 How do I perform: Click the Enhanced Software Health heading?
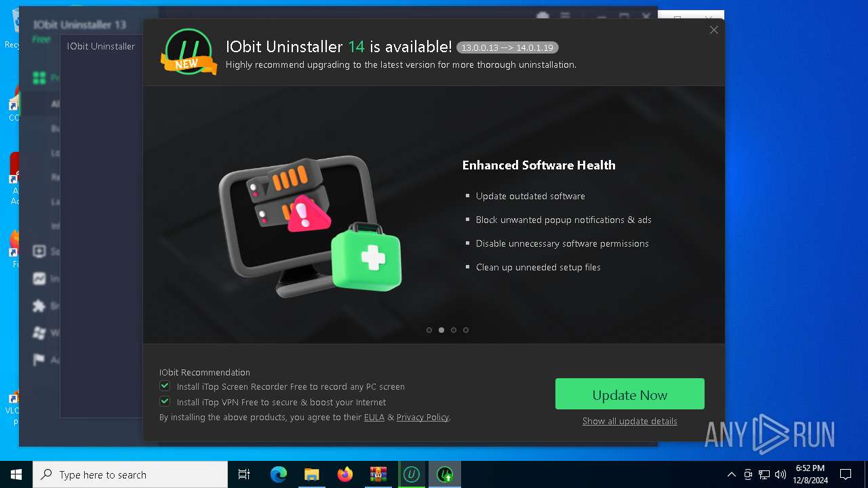538,165
